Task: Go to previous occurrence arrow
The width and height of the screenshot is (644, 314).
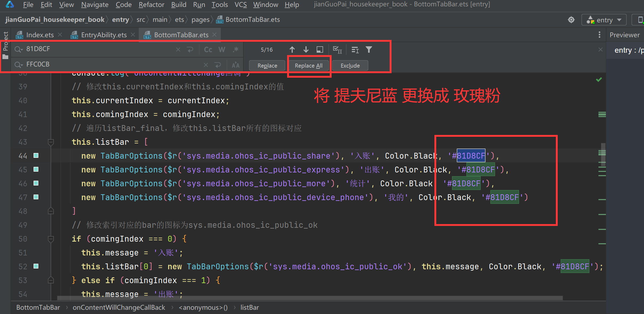Action: click(292, 49)
